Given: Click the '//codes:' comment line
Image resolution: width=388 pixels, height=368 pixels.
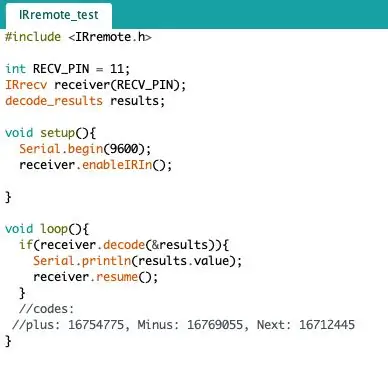Looking at the screenshot, I should point(46,309).
